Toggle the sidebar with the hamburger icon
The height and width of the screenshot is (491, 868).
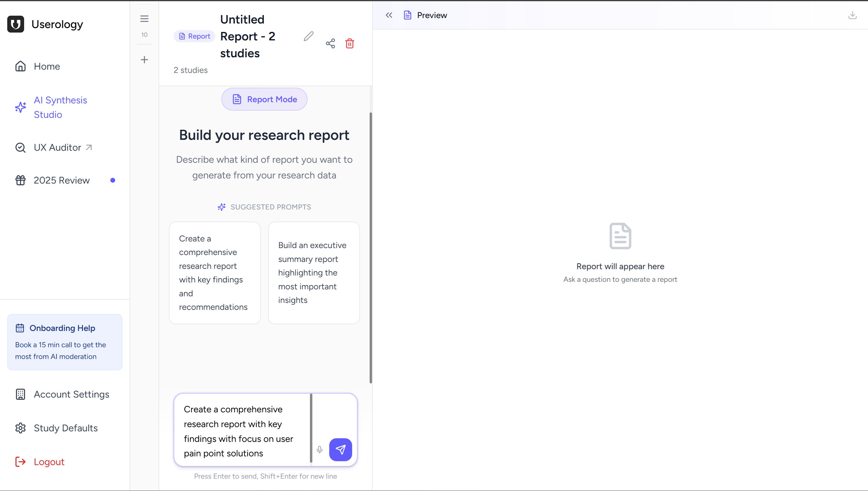[x=144, y=19]
